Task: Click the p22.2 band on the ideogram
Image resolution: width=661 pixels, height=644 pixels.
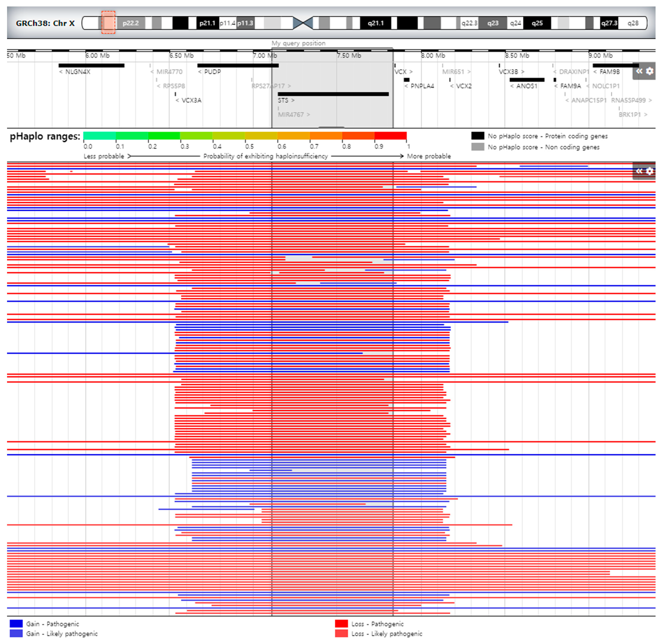Action: [x=131, y=23]
